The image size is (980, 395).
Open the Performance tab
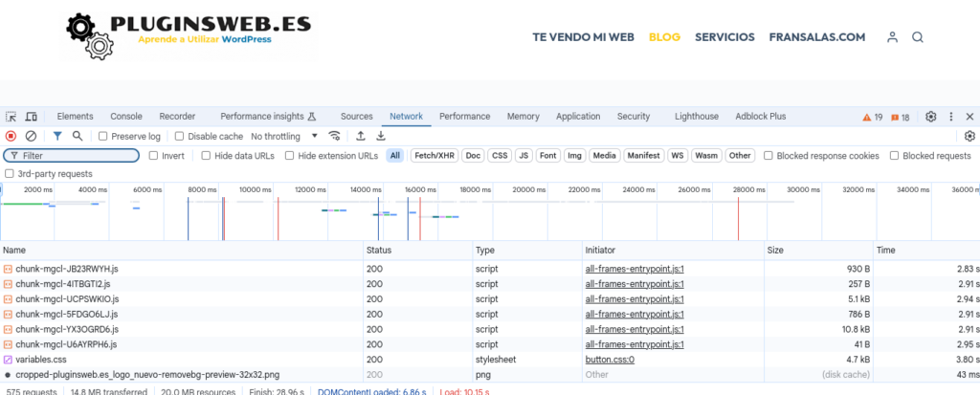464,117
